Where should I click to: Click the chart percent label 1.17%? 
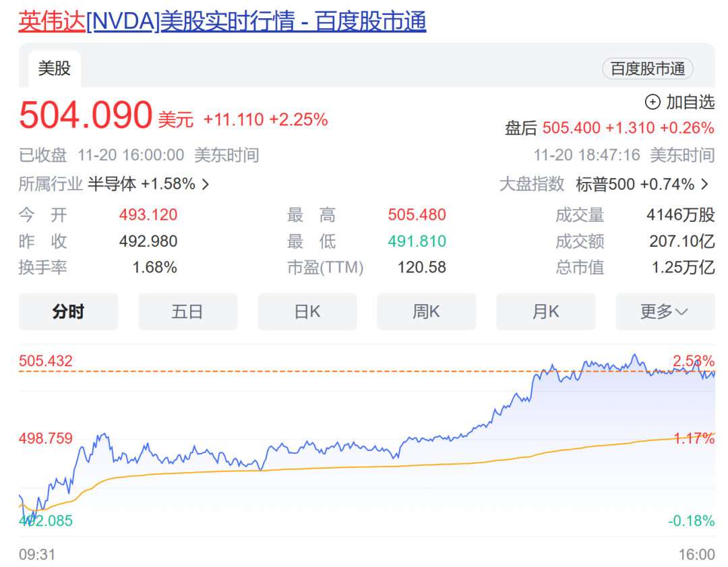(x=694, y=438)
